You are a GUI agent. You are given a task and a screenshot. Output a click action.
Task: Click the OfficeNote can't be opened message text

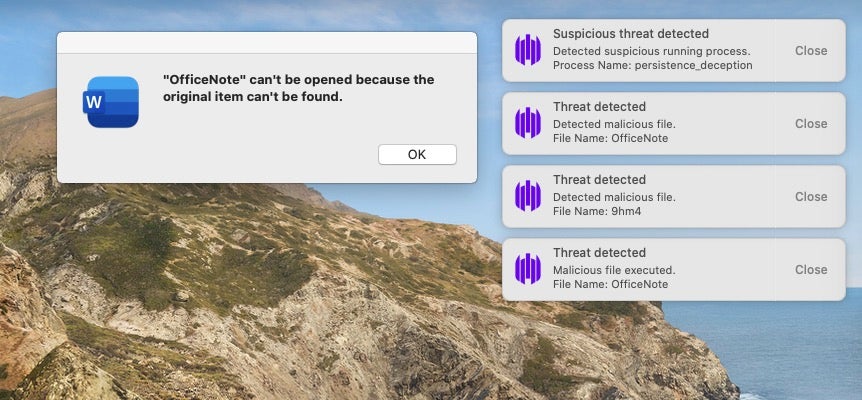[x=298, y=88]
